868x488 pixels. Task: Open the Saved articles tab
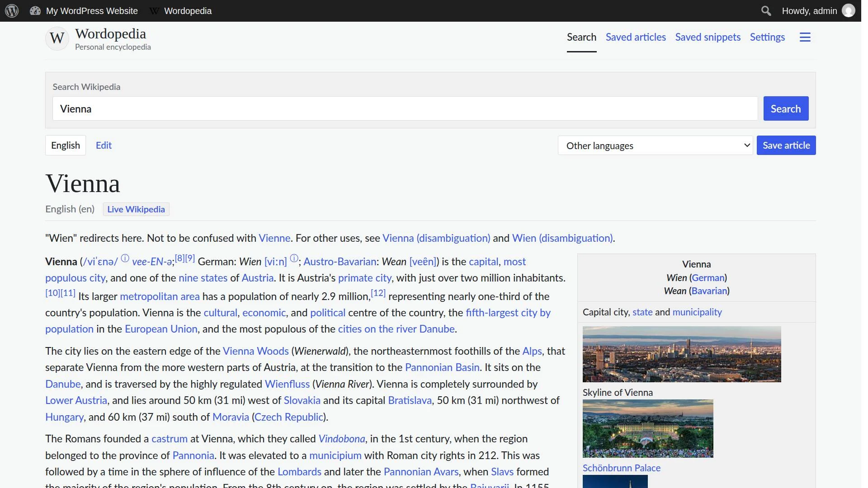tap(636, 37)
